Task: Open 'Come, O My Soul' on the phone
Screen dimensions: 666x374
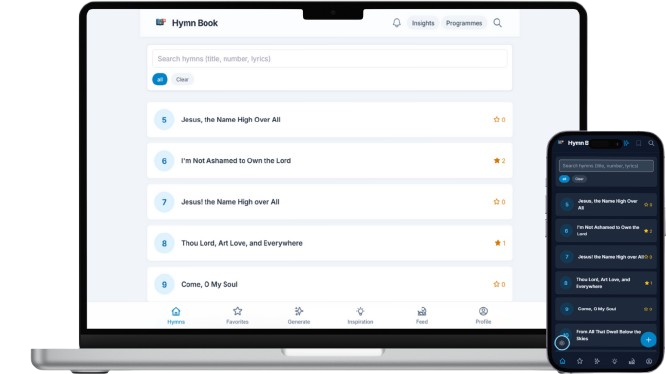Action: tap(606, 309)
